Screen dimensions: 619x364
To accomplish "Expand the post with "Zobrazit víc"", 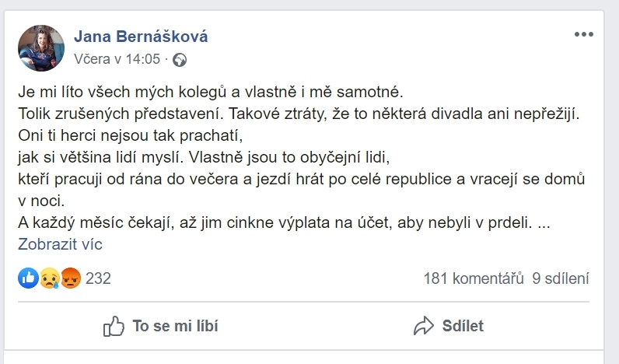I will [x=60, y=244].
